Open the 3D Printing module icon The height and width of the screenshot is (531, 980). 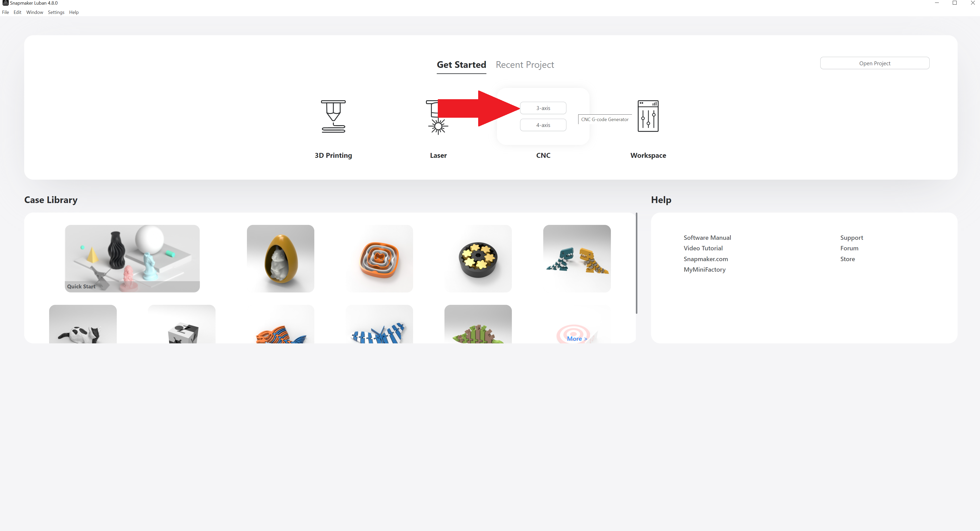click(x=333, y=116)
